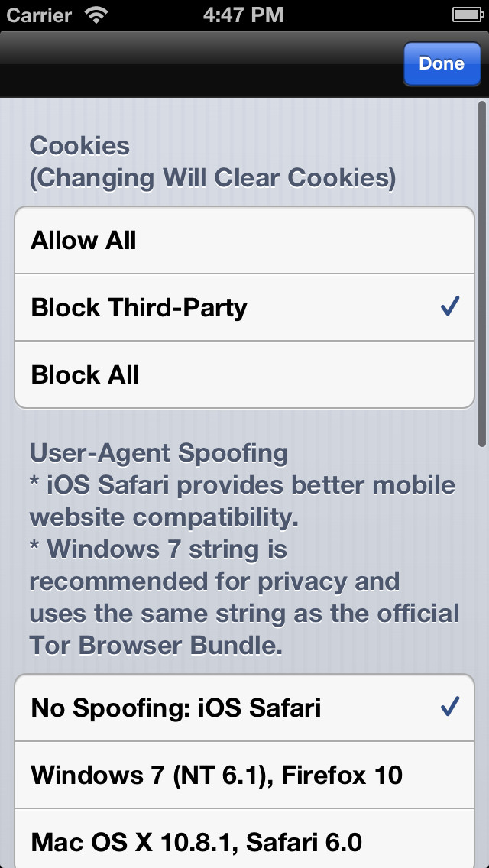Click the checkmark beside No Spoofing: iOS Safari
Screen dimensions: 489x868
click(x=450, y=707)
